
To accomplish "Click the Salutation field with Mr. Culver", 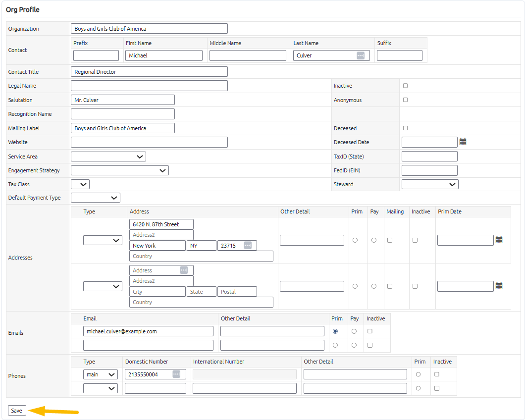I will (123, 100).
